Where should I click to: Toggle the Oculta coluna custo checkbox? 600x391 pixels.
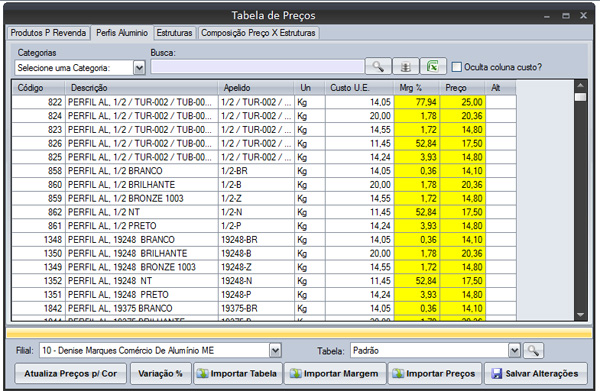coord(457,67)
